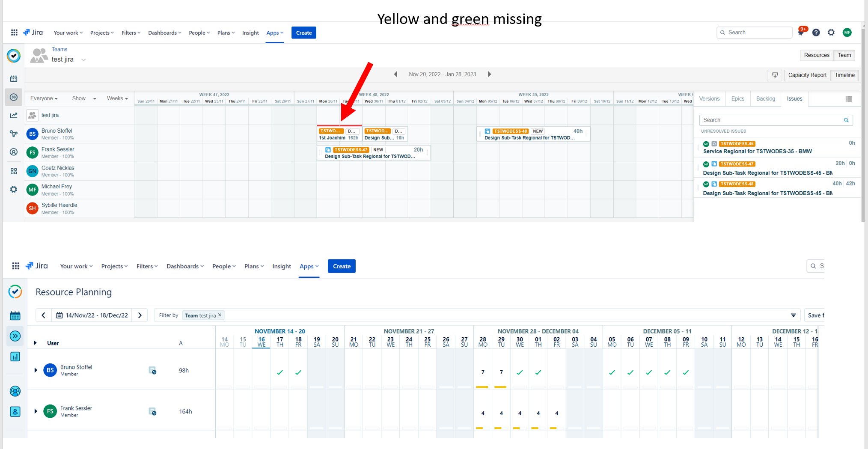Open Jira settings gear in top bar
868x449 pixels.
[831, 33]
